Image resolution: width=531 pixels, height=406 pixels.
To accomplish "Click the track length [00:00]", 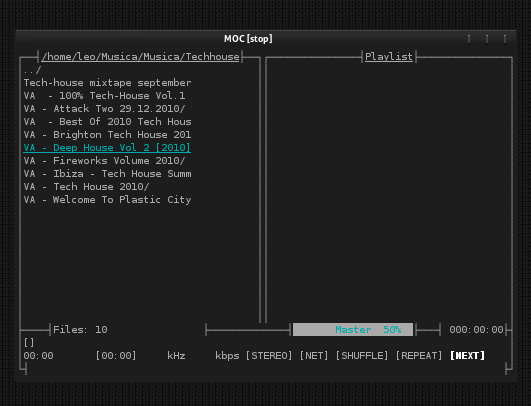I will tap(116, 356).
